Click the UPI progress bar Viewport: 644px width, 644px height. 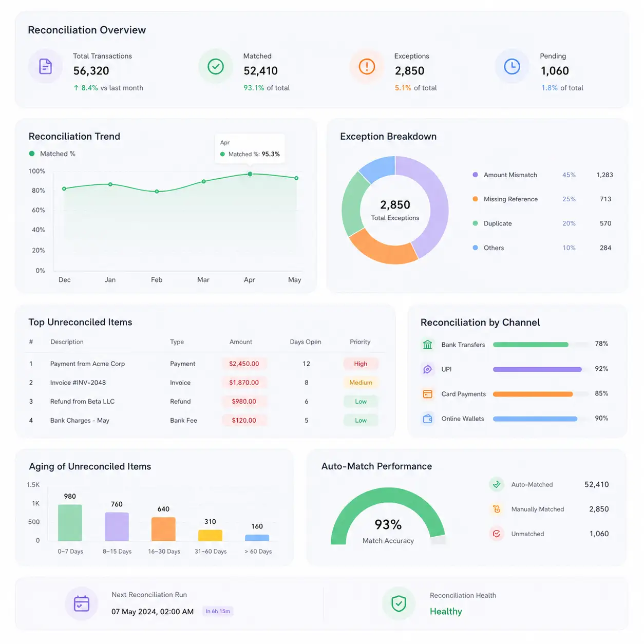541,369
